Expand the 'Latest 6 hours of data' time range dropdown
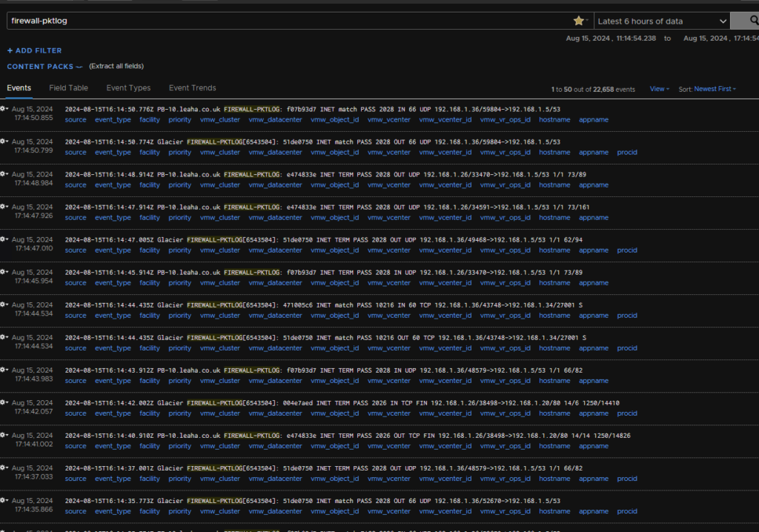Screen dimensions: 759x532 click(662, 21)
